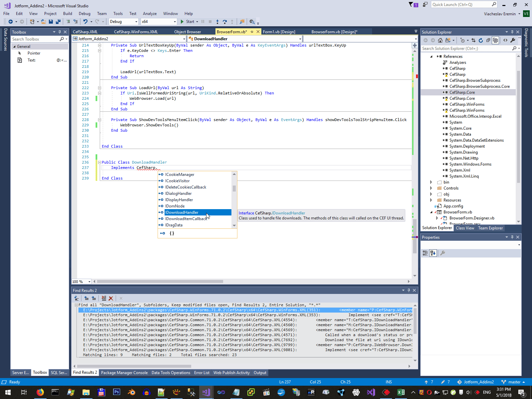The width and height of the screenshot is (532, 399).
Task: Click Solution Explorer Home icon
Action: [x=440, y=40]
